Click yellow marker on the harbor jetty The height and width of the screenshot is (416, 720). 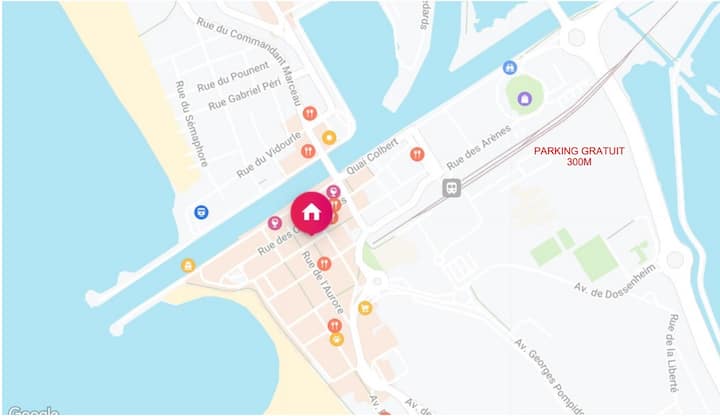188,265
